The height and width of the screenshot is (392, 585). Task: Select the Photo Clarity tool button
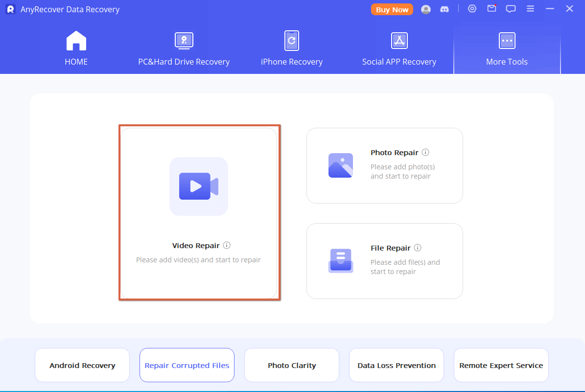292,366
